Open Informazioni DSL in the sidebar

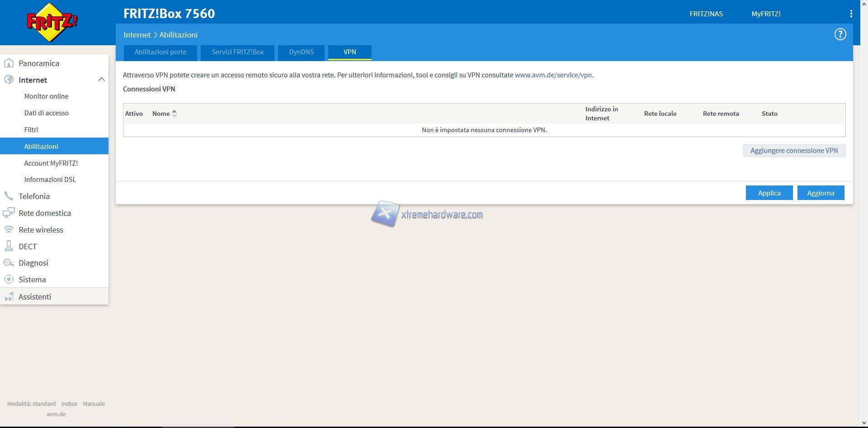click(x=50, y=180)
